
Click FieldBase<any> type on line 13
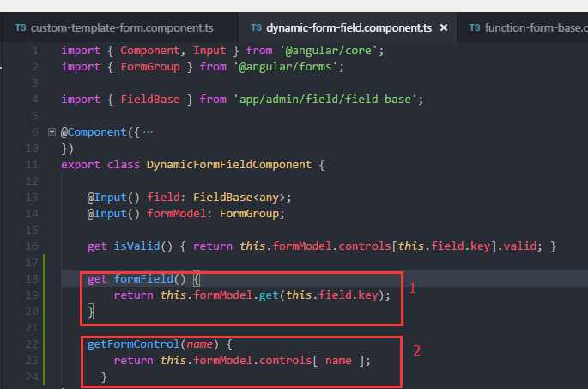[239, 198]
